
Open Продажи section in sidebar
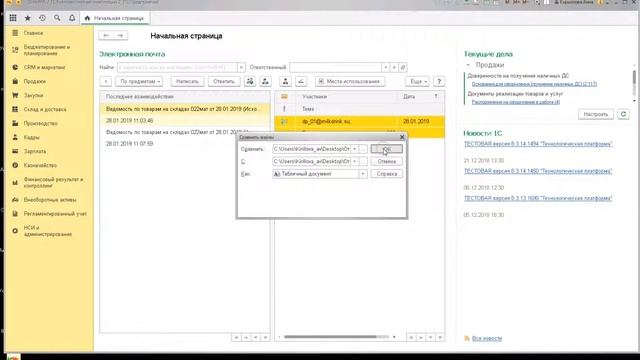click(x=34, y=81)
